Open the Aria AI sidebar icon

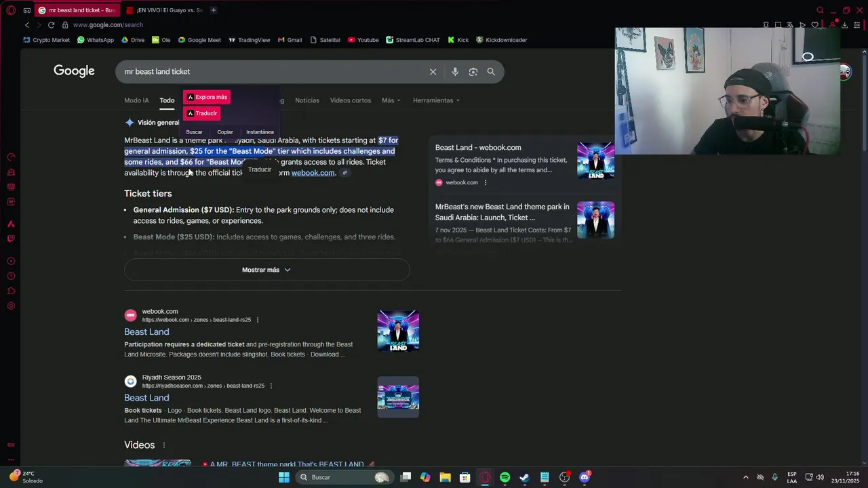tap(11, 224)
